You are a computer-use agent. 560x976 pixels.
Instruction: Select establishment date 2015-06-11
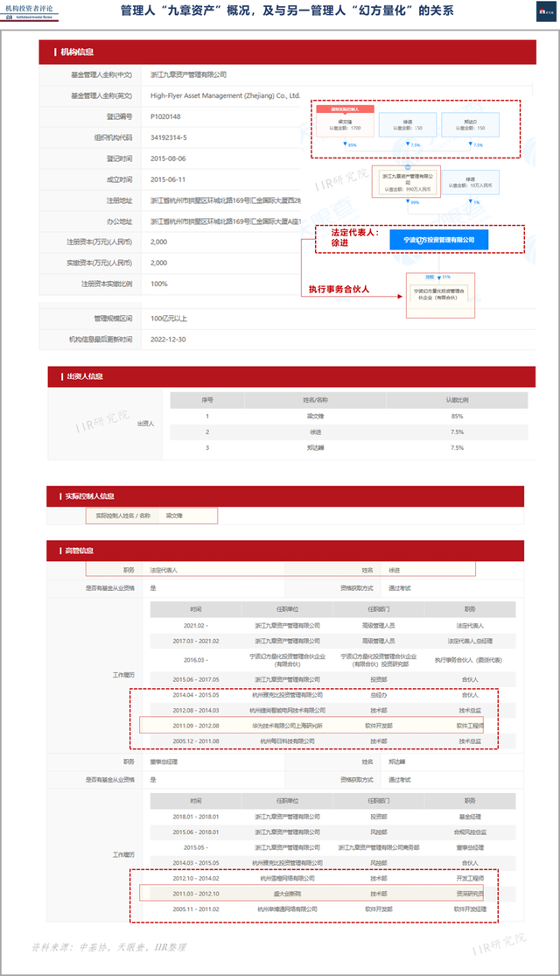[168, 179]
